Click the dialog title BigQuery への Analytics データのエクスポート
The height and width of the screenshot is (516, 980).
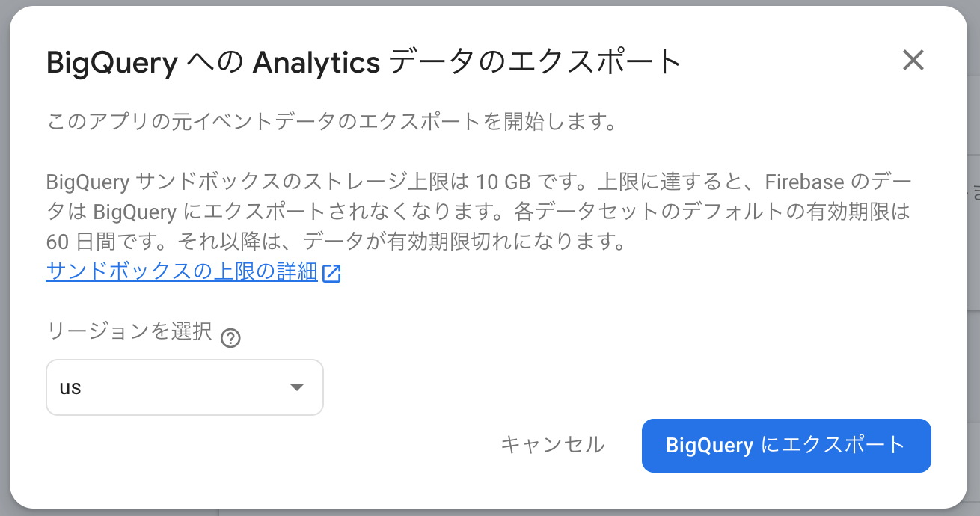point(364,63)
